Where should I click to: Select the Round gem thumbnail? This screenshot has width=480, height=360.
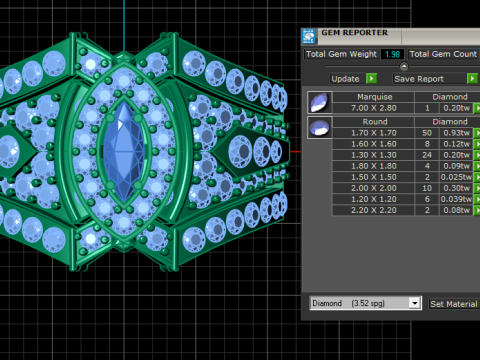[x=320, y=127]
